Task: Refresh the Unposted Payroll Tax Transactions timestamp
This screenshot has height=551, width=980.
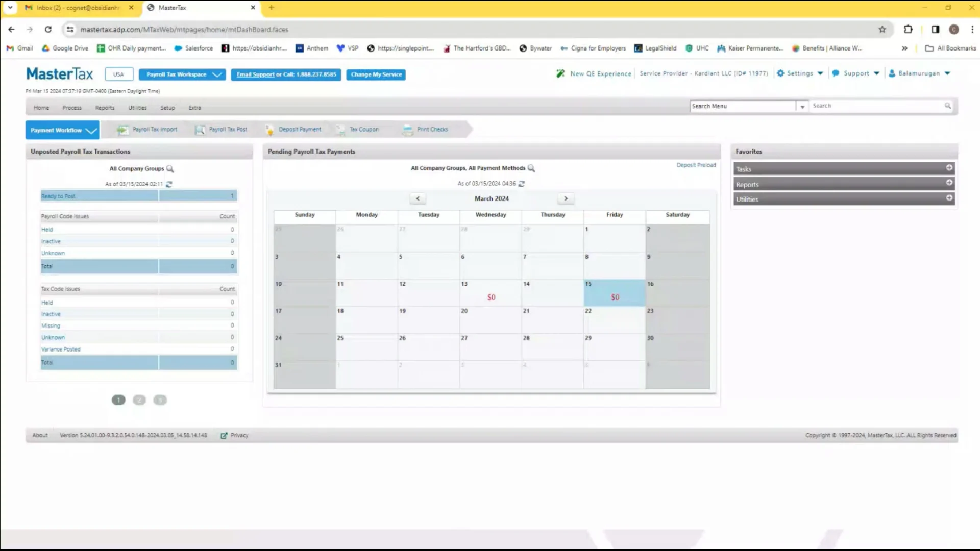Action: pyautogui.click(x=169, y=184)
